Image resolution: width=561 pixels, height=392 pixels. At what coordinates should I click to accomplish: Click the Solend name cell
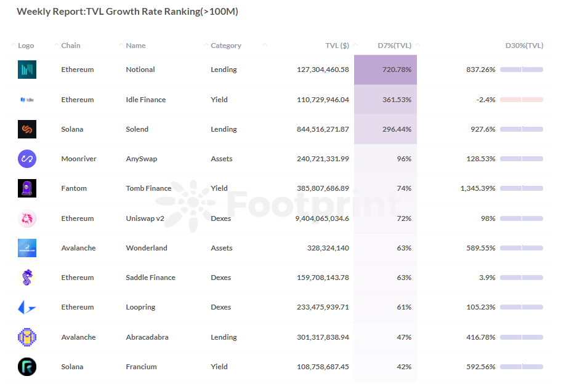pos(137,129)
